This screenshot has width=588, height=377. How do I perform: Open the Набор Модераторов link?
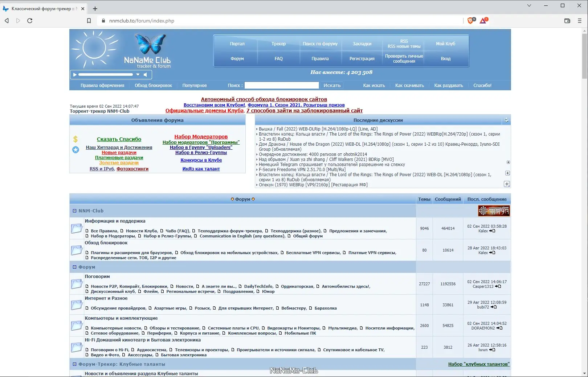[x=201, y=137]
